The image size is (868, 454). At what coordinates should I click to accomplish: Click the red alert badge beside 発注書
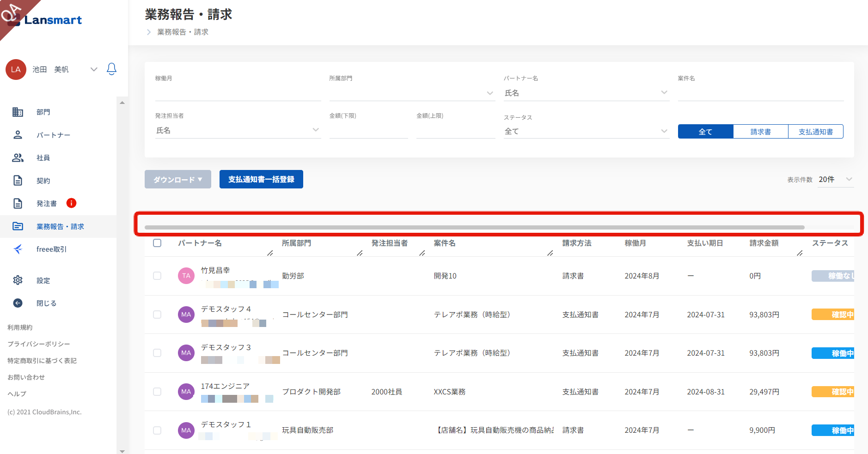[71, 203]
